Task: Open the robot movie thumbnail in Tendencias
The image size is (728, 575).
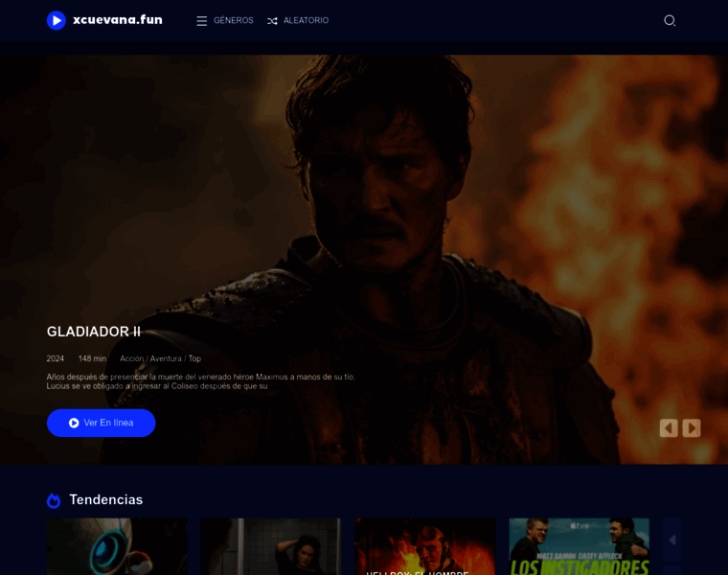Action: click(x=117, y=546)
